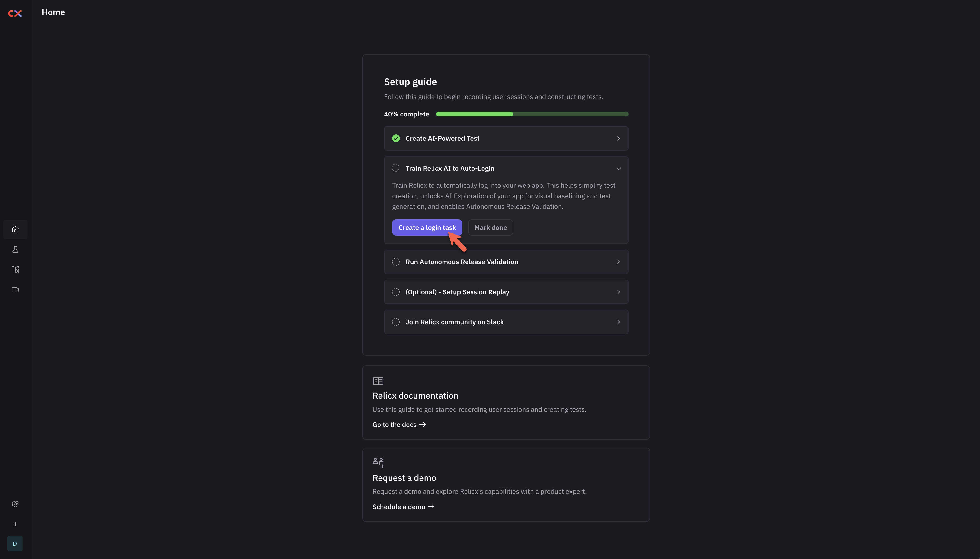Select Train Relicx AI to Auto-Login title
Image resolution: width=980 pixels, height=559 pixels.
point(450,168)
